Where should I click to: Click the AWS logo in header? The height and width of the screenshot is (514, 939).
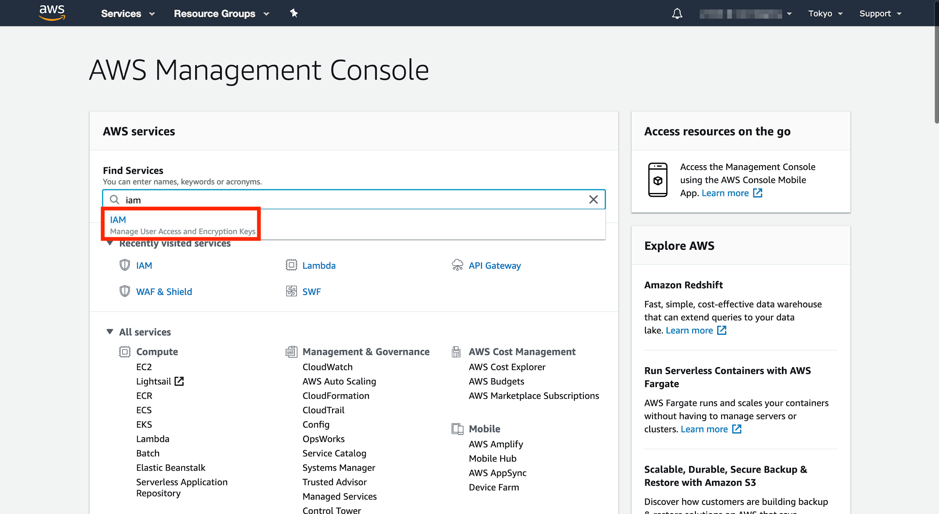[x=52, y=13]
